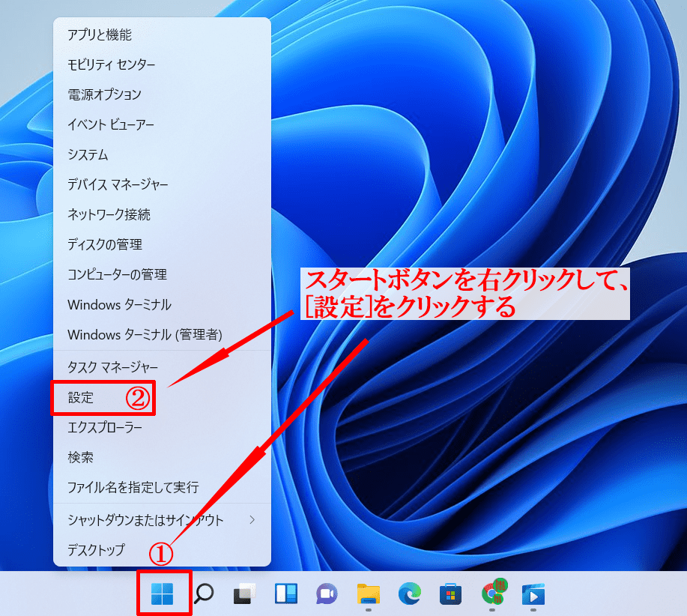
Task: Open アプリと機能 menu entry
Action: click(100, 34)
